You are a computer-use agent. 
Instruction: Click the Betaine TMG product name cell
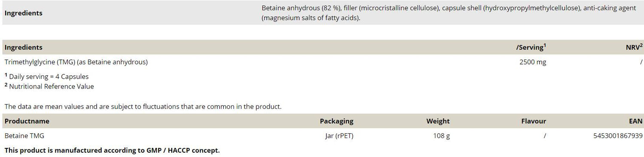(24, 136)
